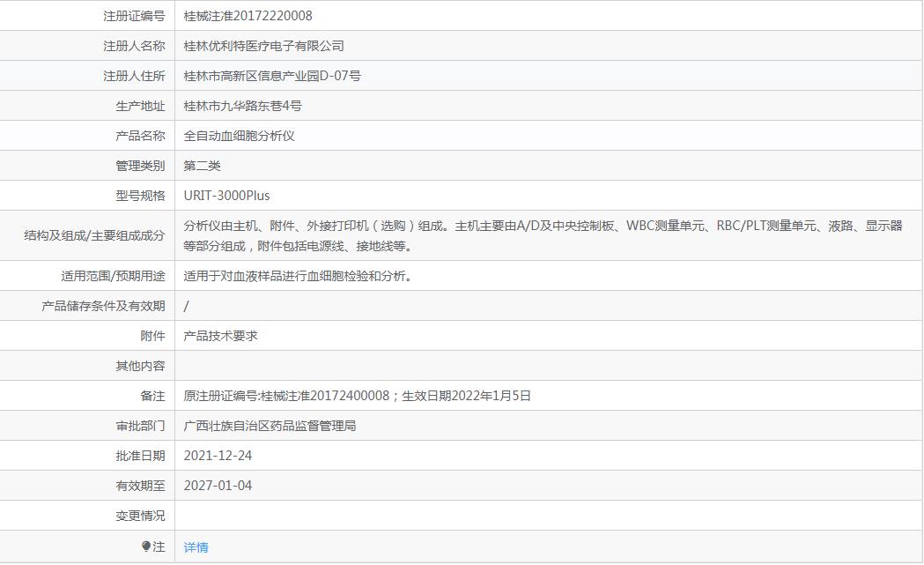The width and height of the screenshot is (924, 565).
Task: Select the 其他内容 row label
Action: click(140, 366)
